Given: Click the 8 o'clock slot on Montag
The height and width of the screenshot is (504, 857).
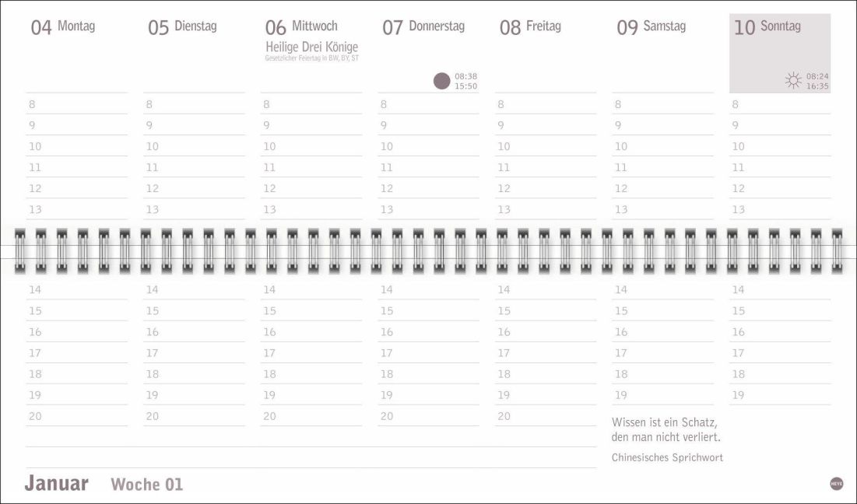Looking at the screenshot, I should pos(76,104).
